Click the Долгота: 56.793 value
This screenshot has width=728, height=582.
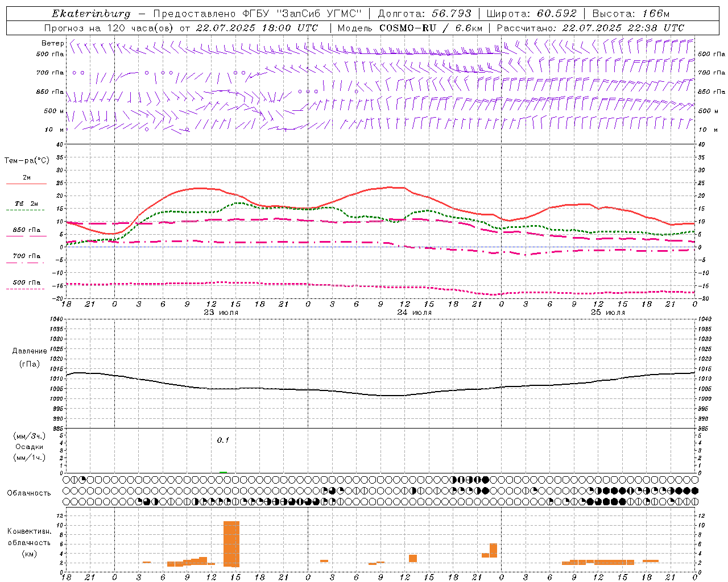point(425,14)
